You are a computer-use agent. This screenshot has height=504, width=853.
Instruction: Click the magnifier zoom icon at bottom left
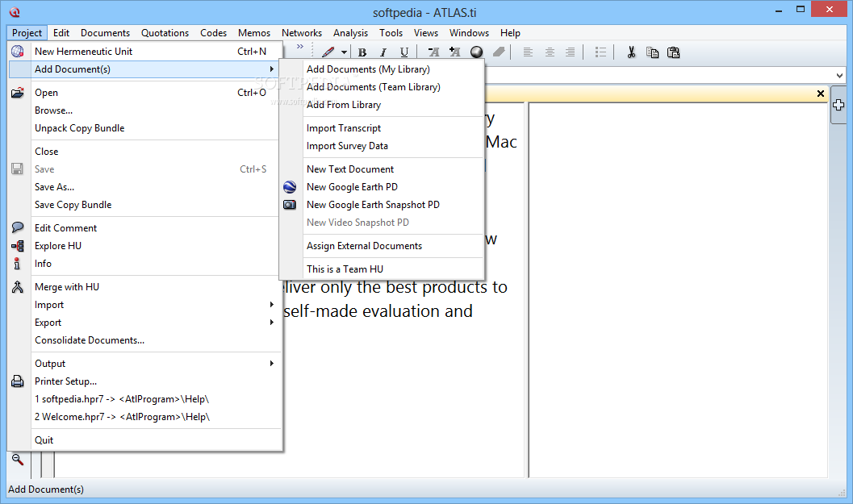click(18, 460)
